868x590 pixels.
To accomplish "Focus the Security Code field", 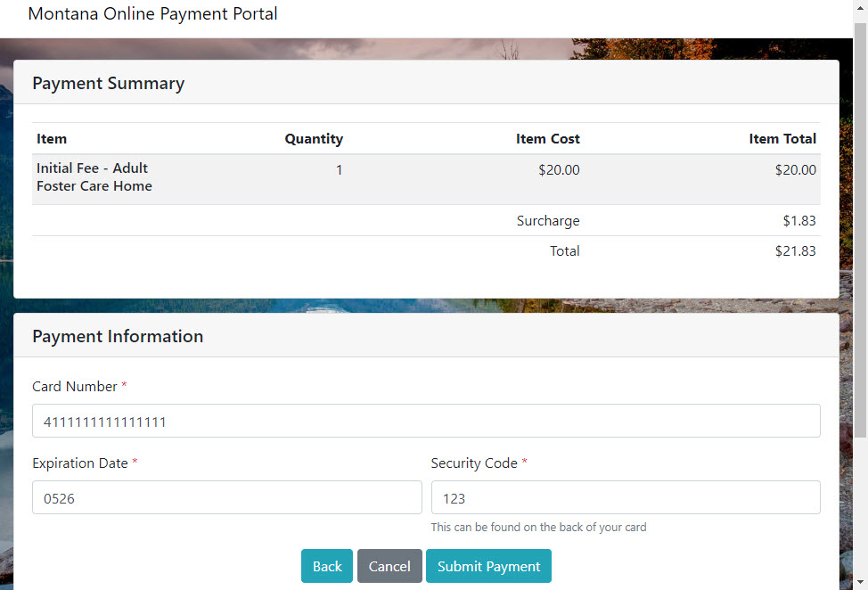I will [x=626, y=497].
